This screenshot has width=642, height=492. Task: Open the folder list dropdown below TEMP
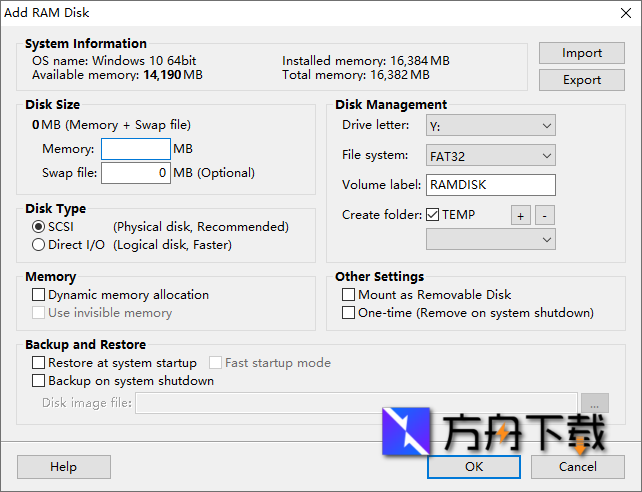[490, 239]
